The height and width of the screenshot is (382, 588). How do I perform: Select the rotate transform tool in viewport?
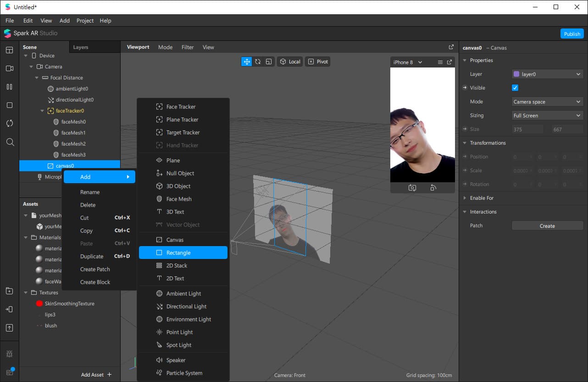click(x=258, y=62)
